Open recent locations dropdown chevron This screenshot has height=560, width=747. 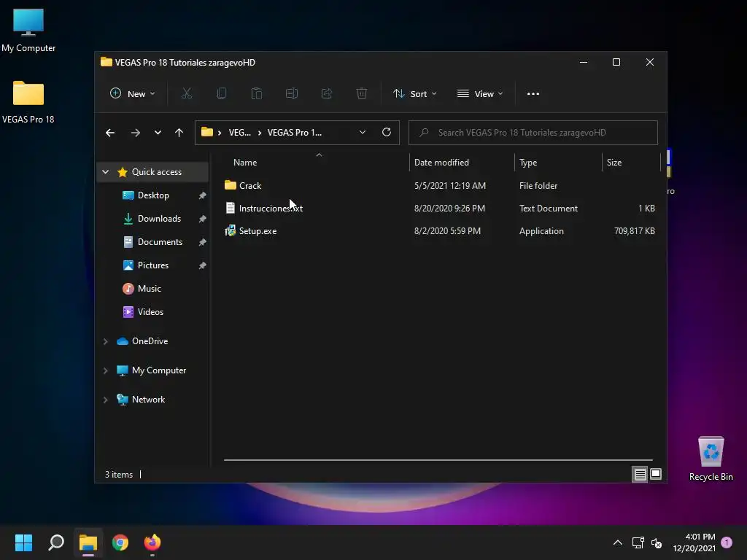coord(158,133)
